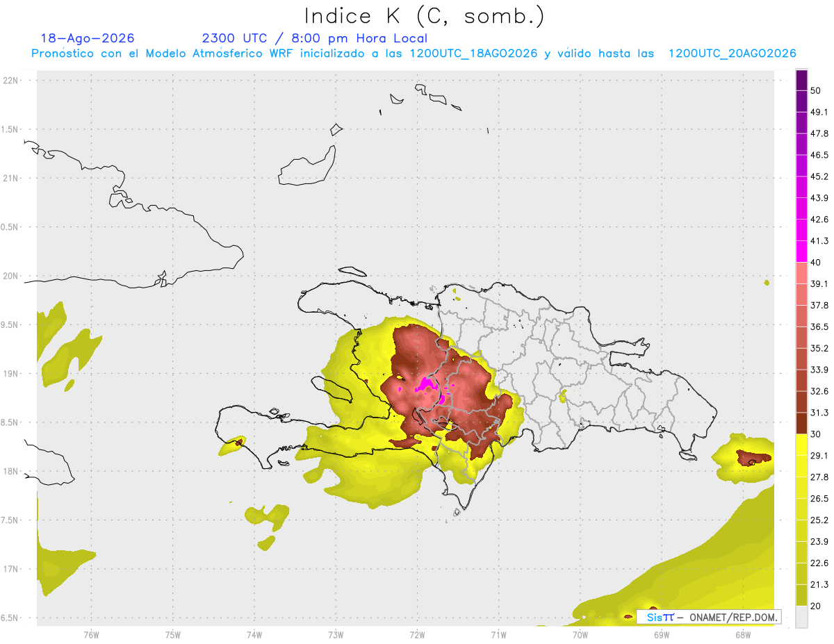Click the colorbar value "29.1"
Viewport: 834px width, 644px height.
click(x=819, y=455)
